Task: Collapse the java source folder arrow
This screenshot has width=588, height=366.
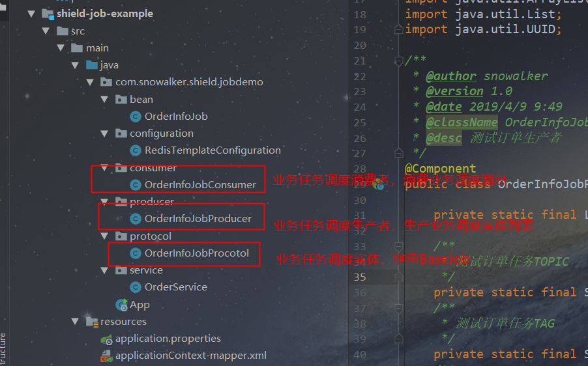Action: click(76, 65)
